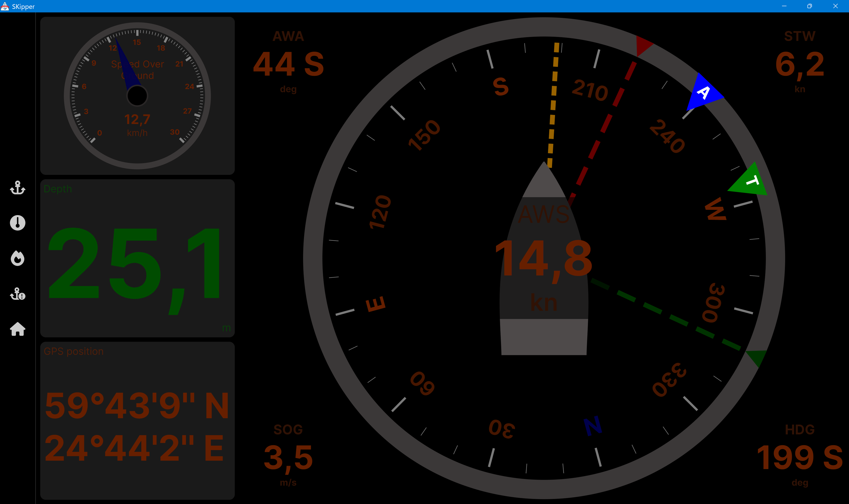
Task: Click the 300 degree label on the compass
Action: click(x=713, y=303)
